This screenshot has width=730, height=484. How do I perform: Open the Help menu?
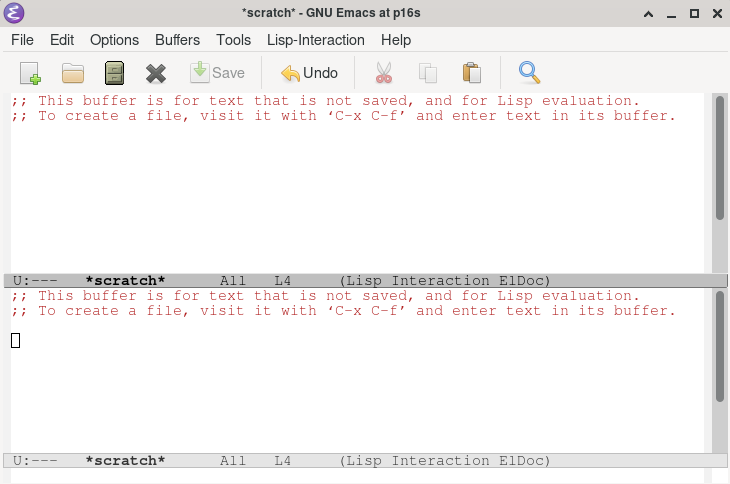[x=396, y=40]
